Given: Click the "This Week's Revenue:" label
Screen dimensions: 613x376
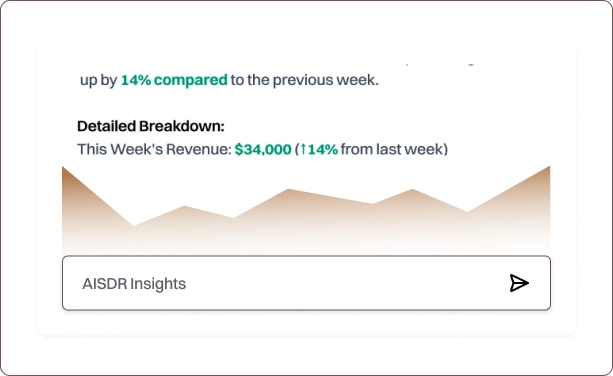Looking at the screenshot, I should 154,149.
